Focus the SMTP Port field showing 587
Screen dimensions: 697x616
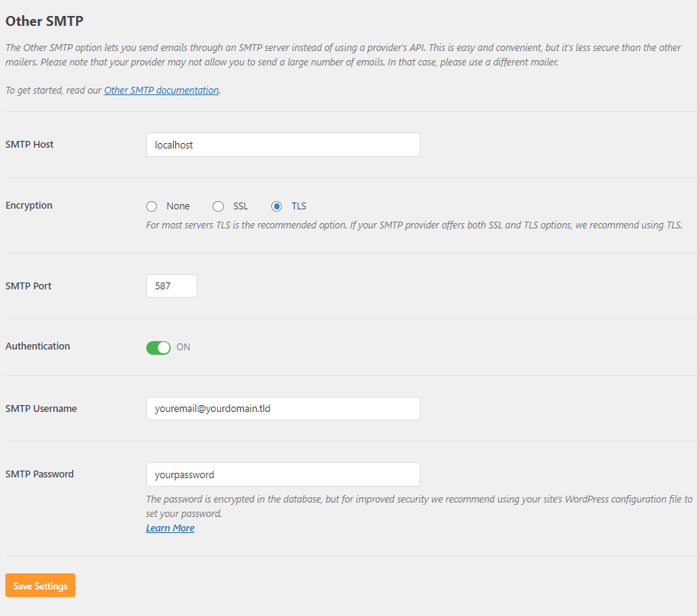pyautogui.click(x=171, y=286)
